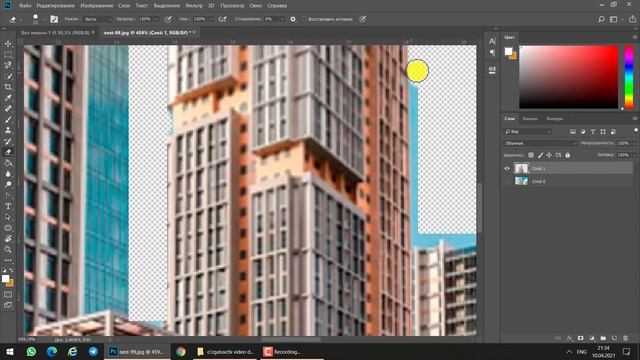Open the brush settings panel icon in options bar
This screenshot has height=360, width=640.
pyautogui.click(x=54, y=19)
